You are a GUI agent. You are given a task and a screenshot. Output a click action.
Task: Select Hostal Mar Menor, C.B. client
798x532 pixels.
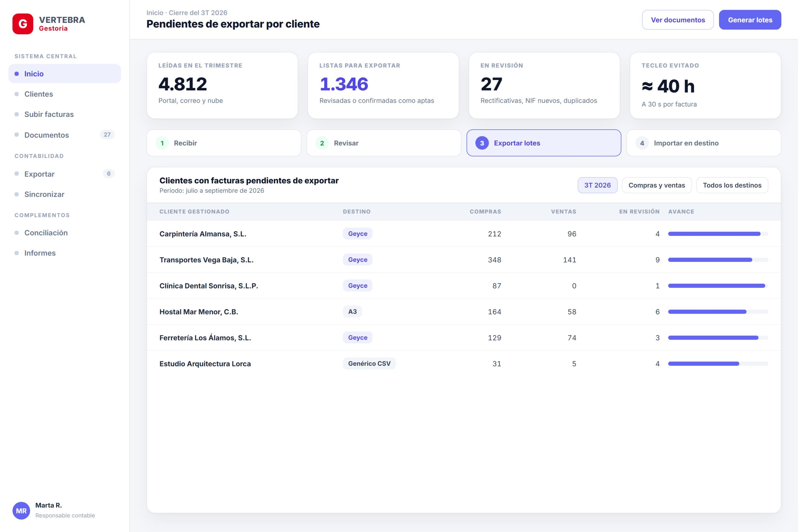[x=199, y=312]
